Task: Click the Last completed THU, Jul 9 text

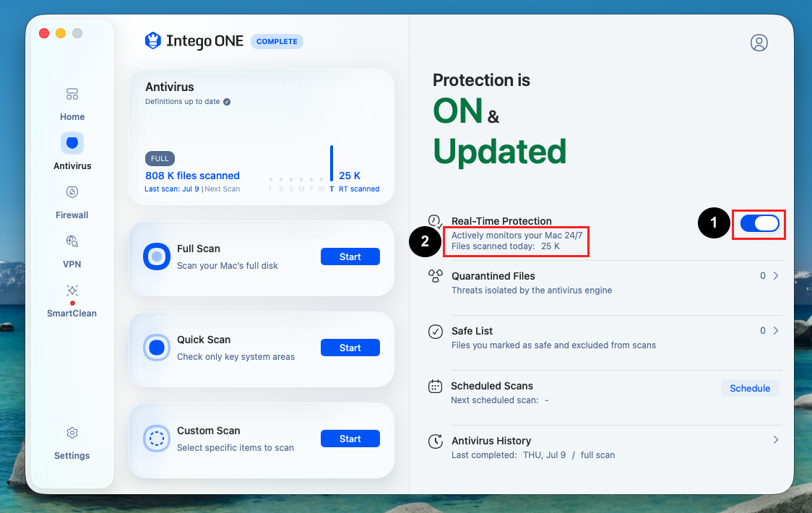Action: tap(533, 455)
